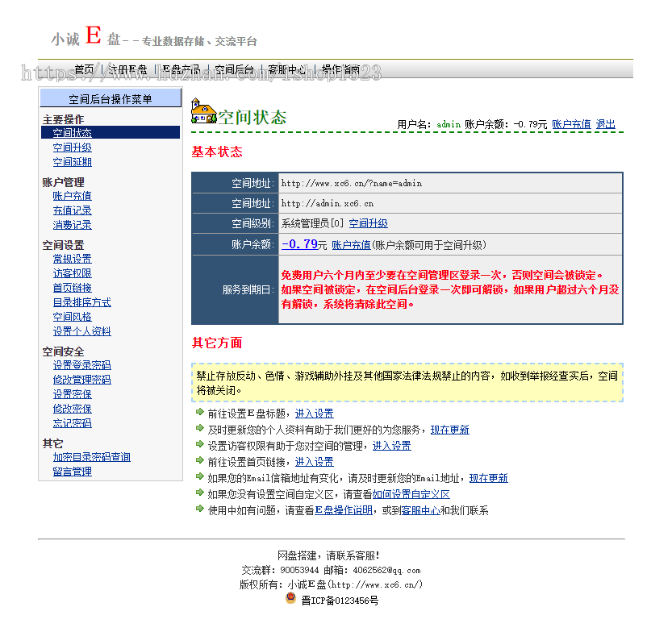Open 账户充值 in the sidebar
The width and height of the screenshot is (672, 632).
coord(72,196)
